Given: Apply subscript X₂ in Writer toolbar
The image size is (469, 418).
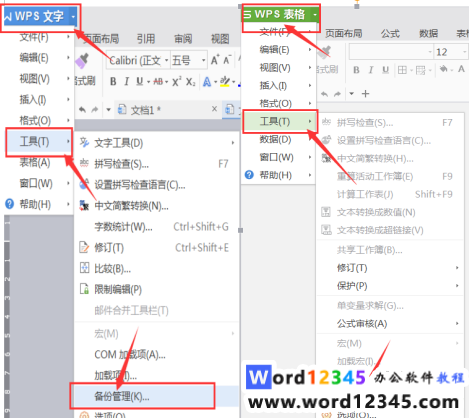Looking at the screenshot, I should coord(190,82).
